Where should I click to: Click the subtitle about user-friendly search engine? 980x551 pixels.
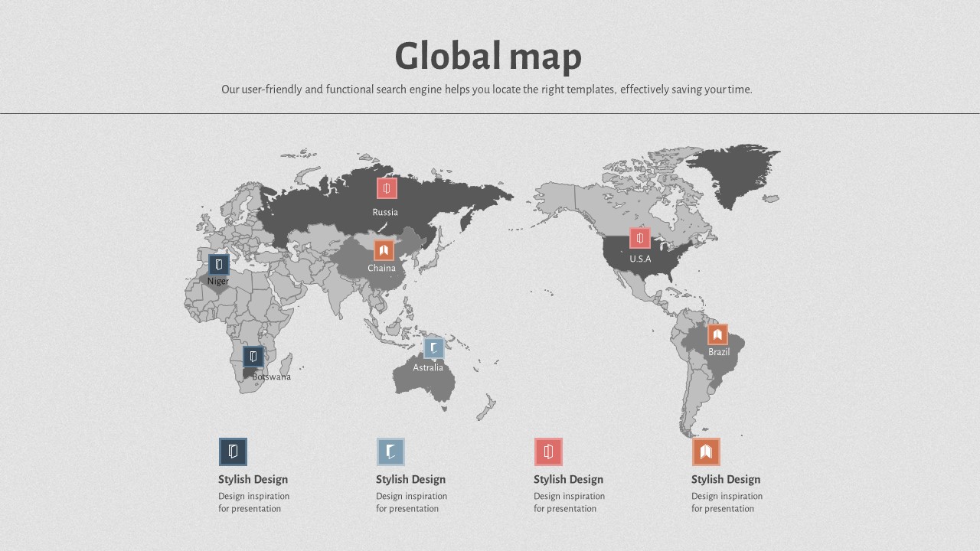click(487, 90)
